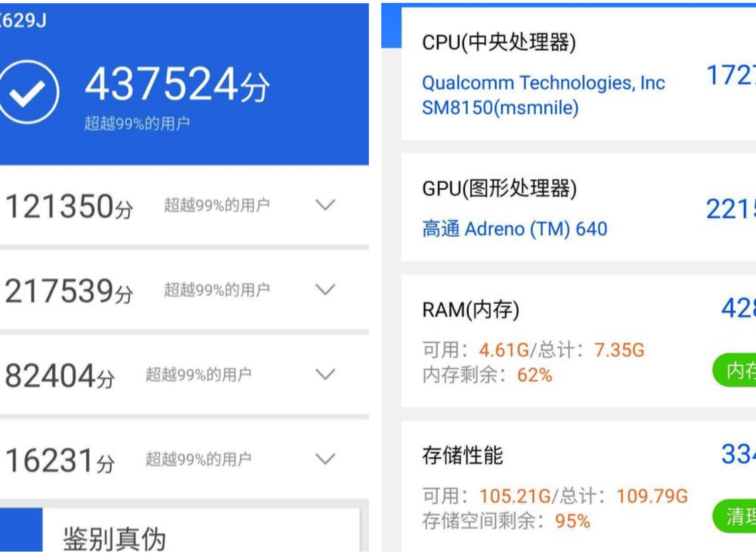Tap the white checkmark circle icon
Screen dimensions: 756x555
(x=27, y=92)
